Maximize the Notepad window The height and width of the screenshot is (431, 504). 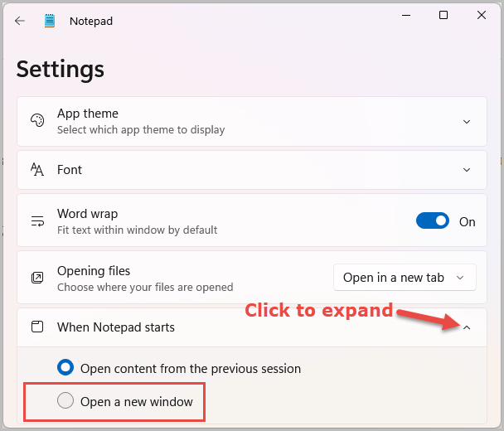click(x=443, y=15)
